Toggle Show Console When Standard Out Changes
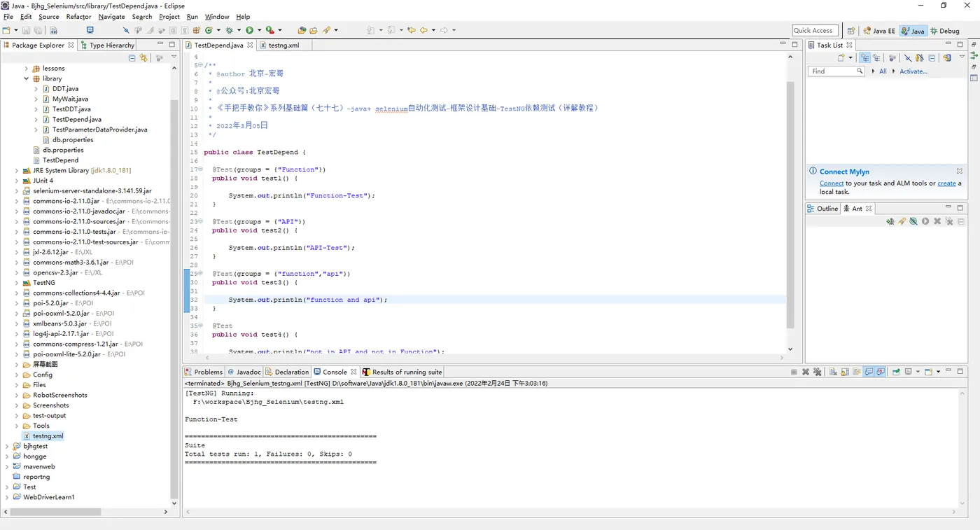This screenshot has width=980, height=530. (x=869, y=372)
